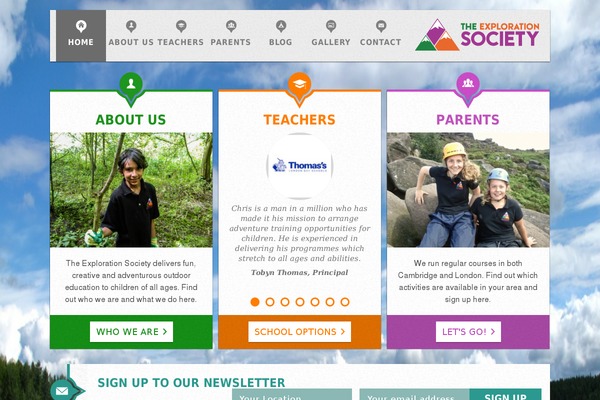The image size is (600, 400).
Task: Click The Exploration Society logo
Action: click(x=477, y=35)
